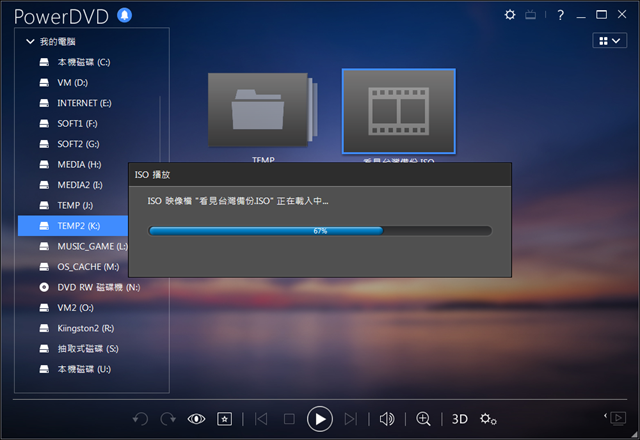Maximize the PowerDVD window
This screenshot has width=640, height=440.
pos(601,15)
